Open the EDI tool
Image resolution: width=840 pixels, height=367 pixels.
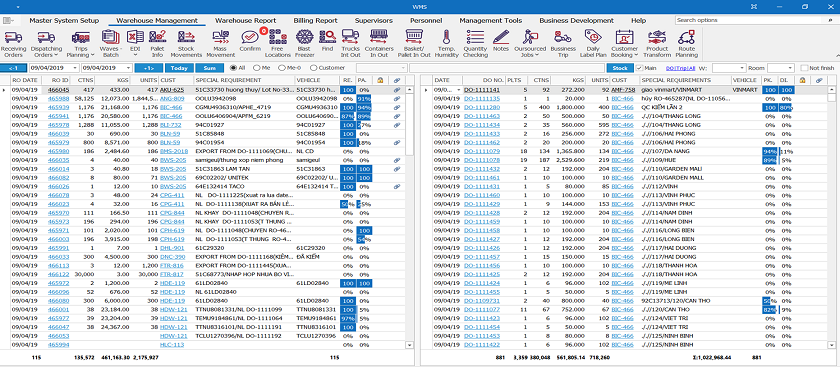134,44
